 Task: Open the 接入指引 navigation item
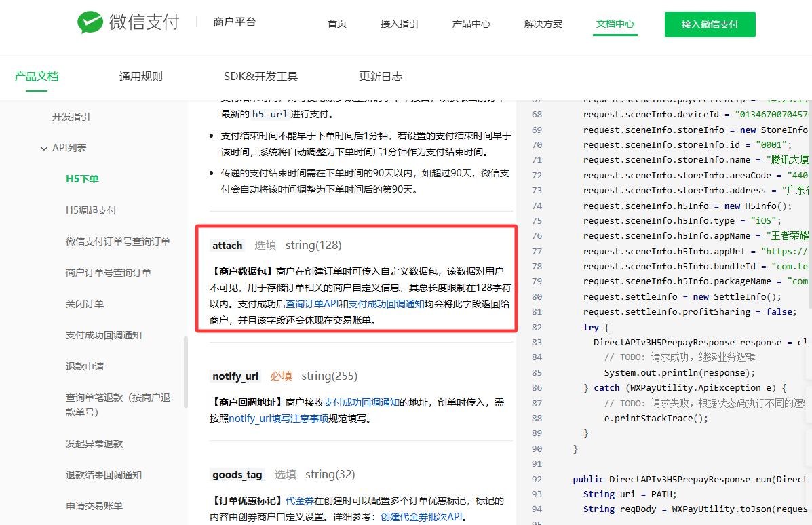[400, 24]
